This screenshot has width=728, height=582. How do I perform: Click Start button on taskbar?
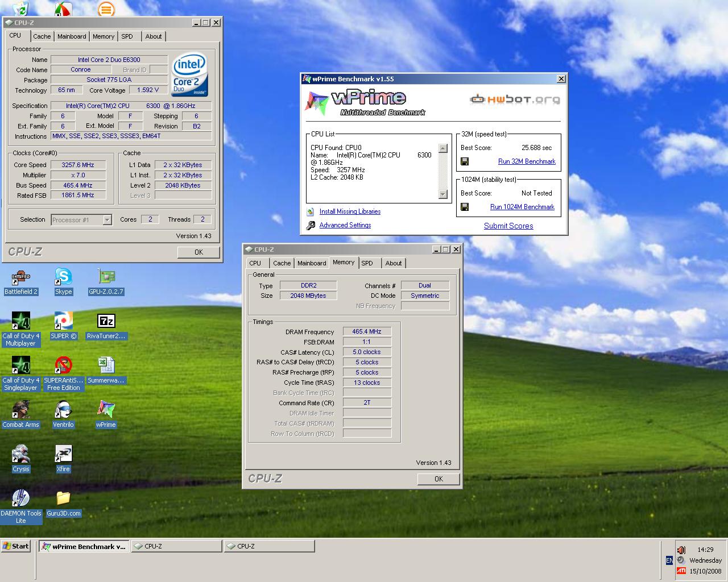click(16, 546)
